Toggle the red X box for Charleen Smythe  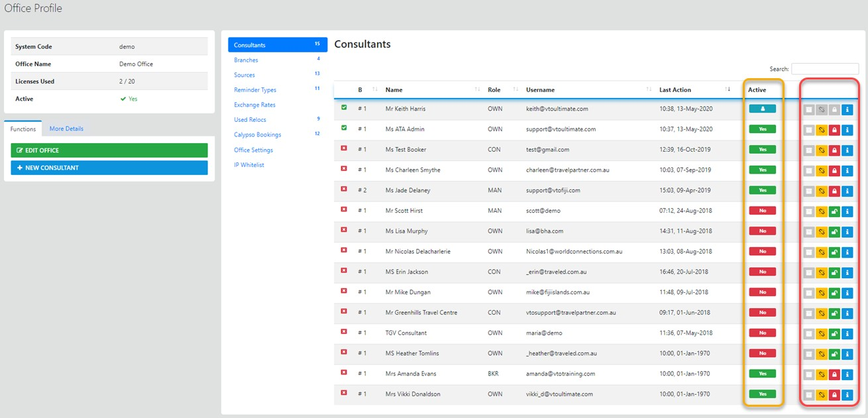[x=344, y=169]
